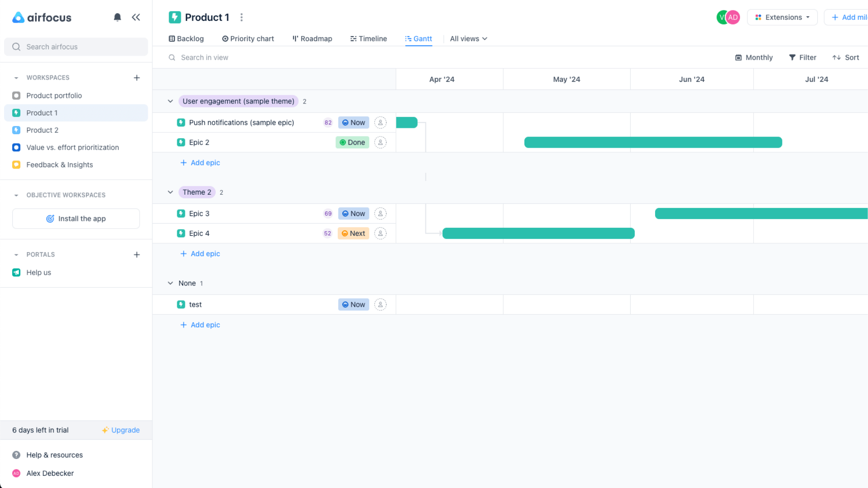Add epic under Theme 2
Viewport: 868px width, 488px height.
[x=200, y=253]
